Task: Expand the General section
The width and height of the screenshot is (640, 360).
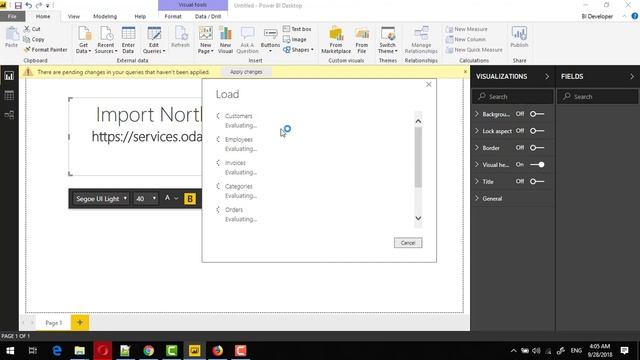Action: click(x=477, y=198)
